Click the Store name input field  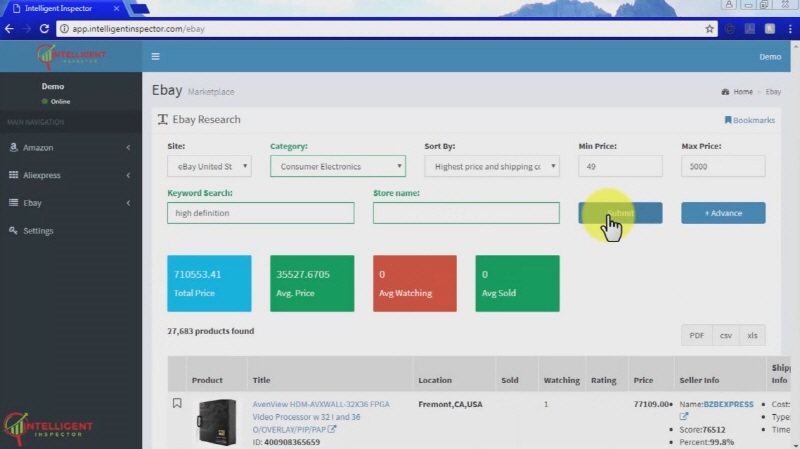pyautogui.click(x=466, y=213)
